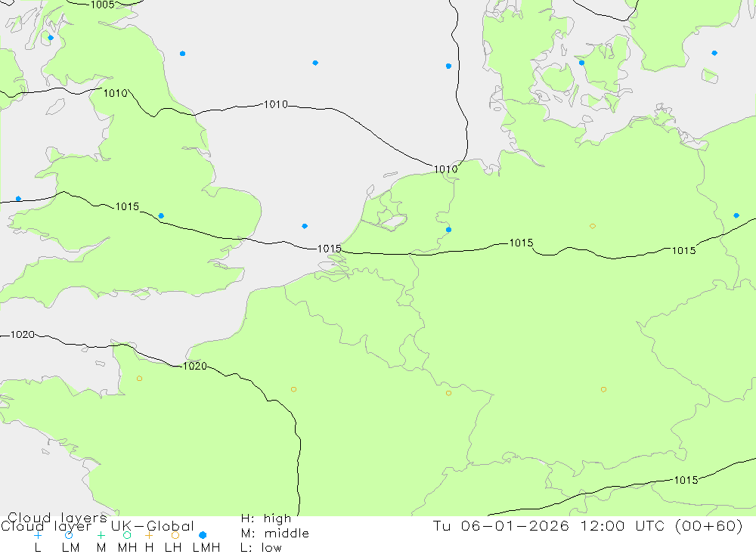This screenshot has width=756, height=554.
Task: Click the green M plus symbol in the legend
Action: tap(101, 535)
